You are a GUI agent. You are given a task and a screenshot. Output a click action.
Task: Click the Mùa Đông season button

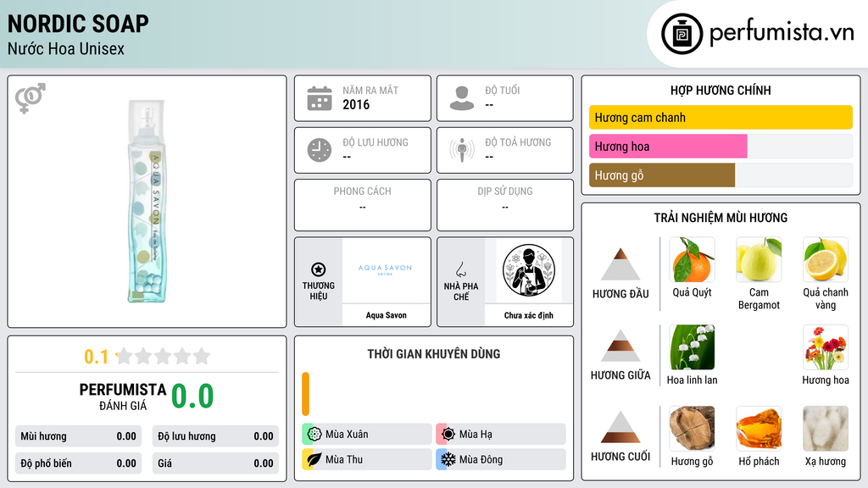(x=501, y=459)
